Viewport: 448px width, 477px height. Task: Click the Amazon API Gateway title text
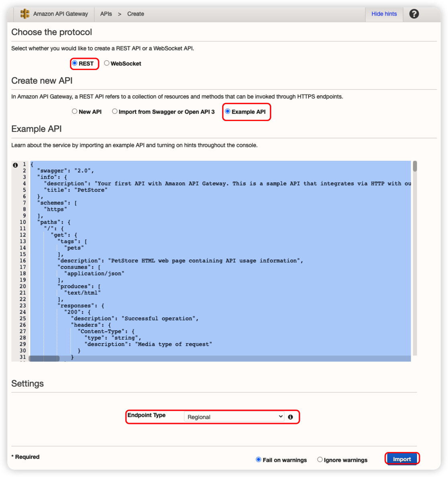(x=60, y=14)
